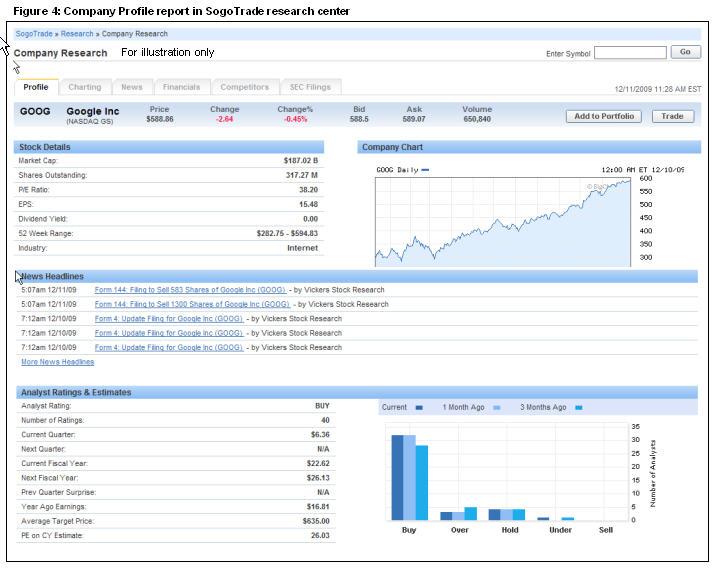The image size is (713, 568).
Task: Click Volume value 650,840
Action: tap(477, 119)
